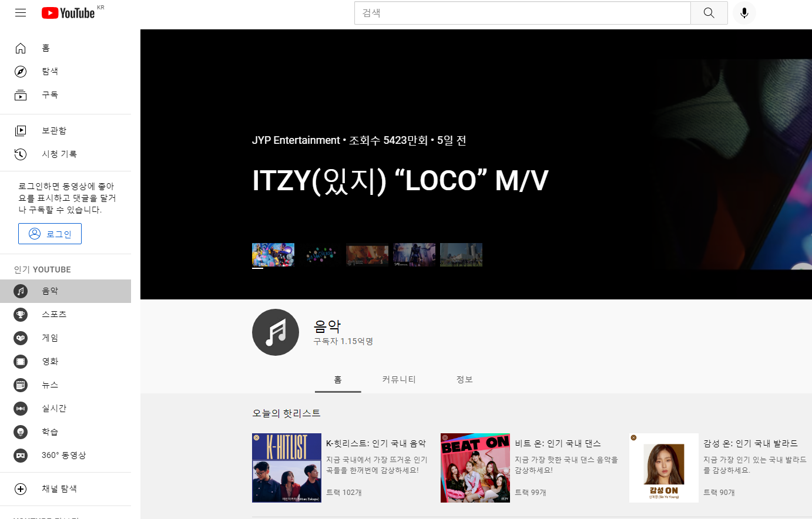Image resolution: width=812 pixels, height=519 pixels.
Task: Click the 트랙 102개 track count
Action: [x=344, y=493]
